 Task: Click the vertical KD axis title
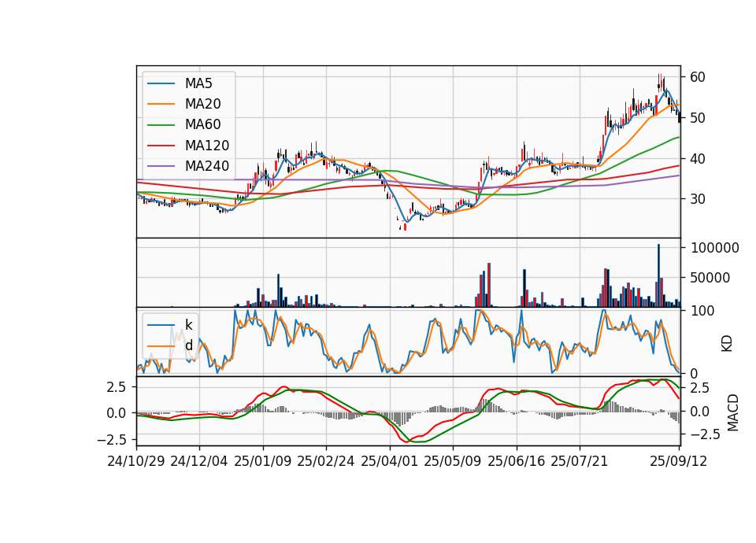tap(727, 344)
